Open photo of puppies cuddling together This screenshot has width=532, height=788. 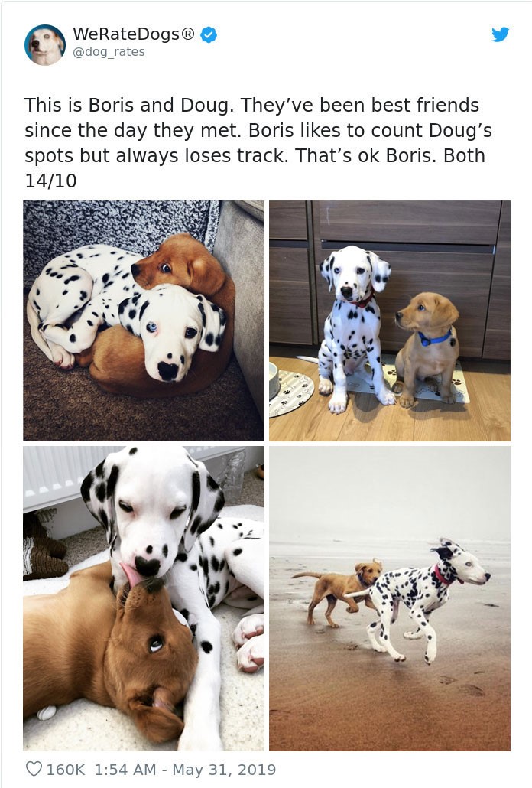[x=144, y=321]
